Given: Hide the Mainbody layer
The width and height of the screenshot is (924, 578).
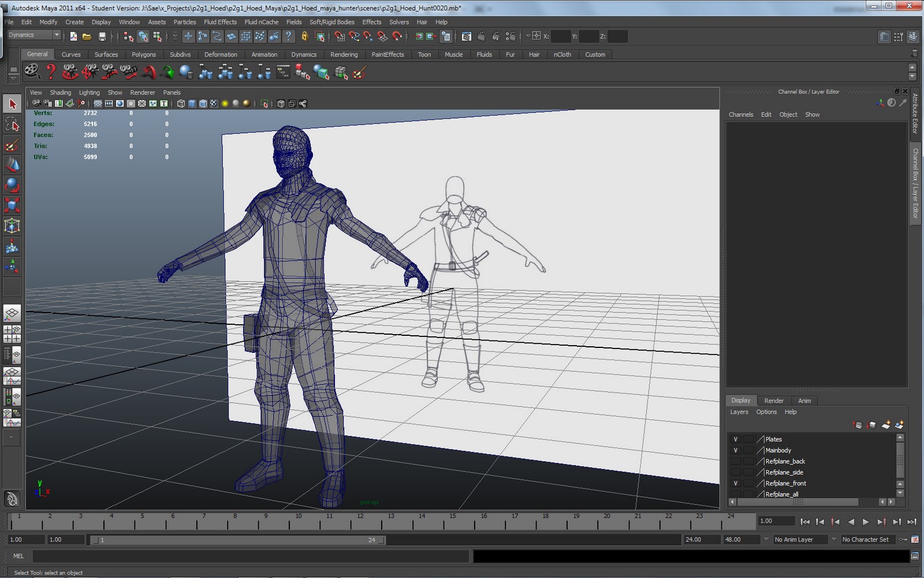Looking at the screenshot, I should [736, 450].
